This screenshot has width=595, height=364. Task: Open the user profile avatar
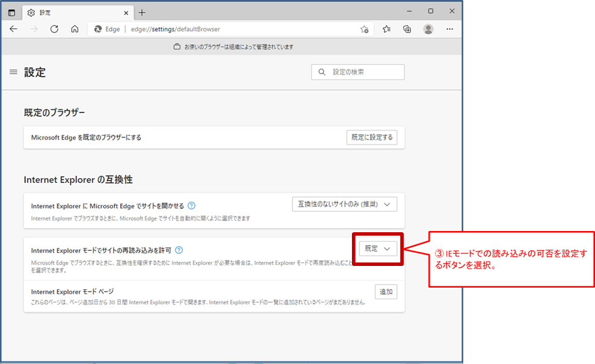[x=428, y=29]
